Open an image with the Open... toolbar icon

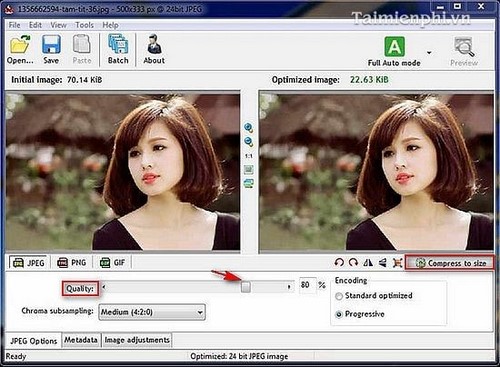click(20, 49)
